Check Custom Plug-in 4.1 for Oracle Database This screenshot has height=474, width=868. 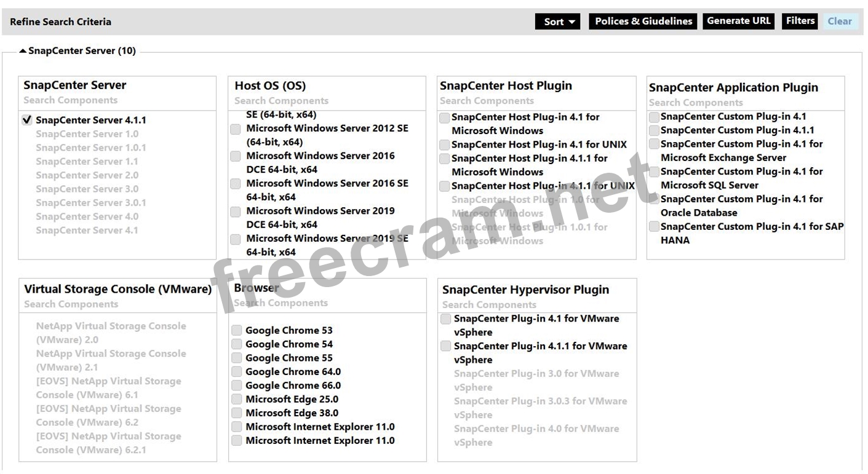[x=654, y=200]
